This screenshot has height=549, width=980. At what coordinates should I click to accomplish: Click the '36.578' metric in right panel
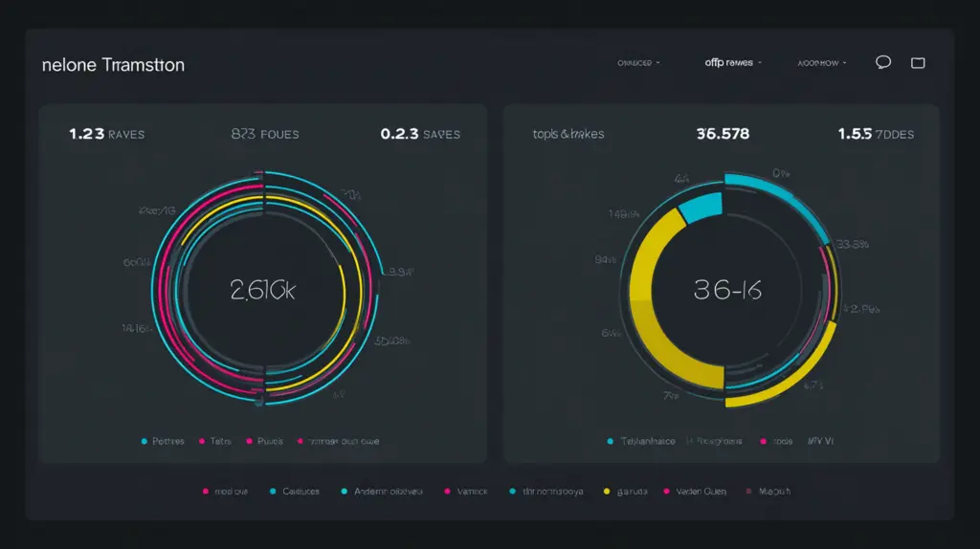tap(723, 134)
